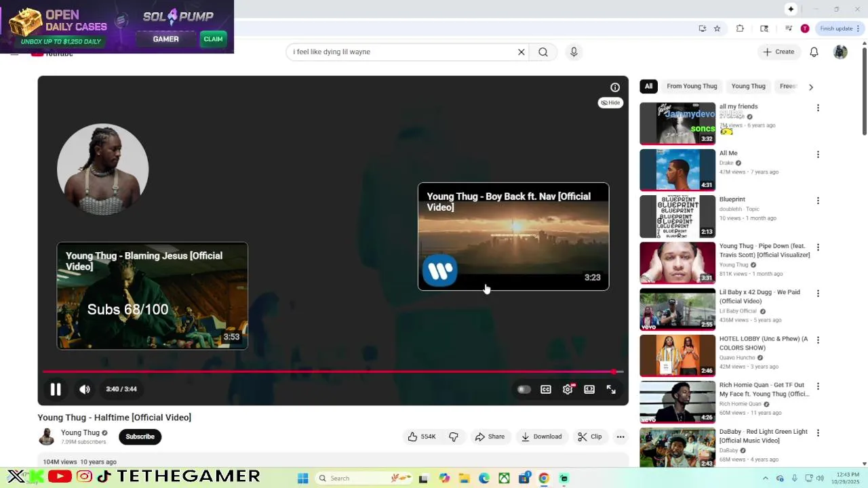Open more actions ellipsis under video

point(620,436)
